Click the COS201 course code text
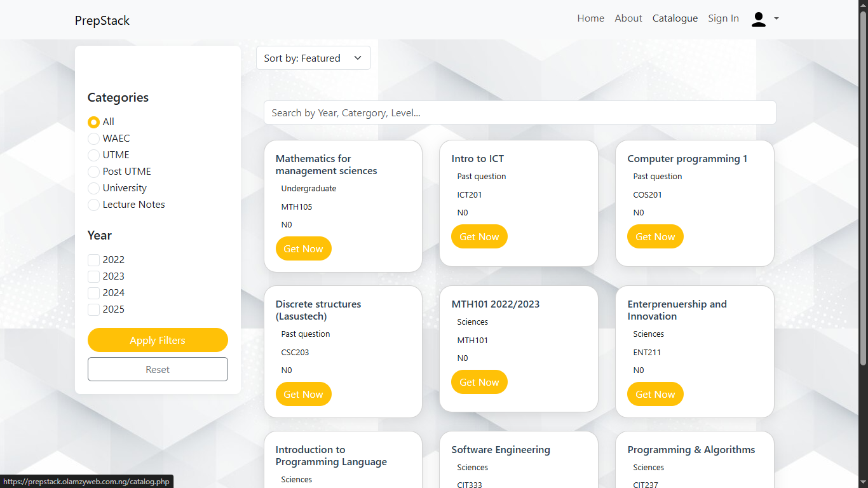868x488 pixels. (x=648, y=194)
